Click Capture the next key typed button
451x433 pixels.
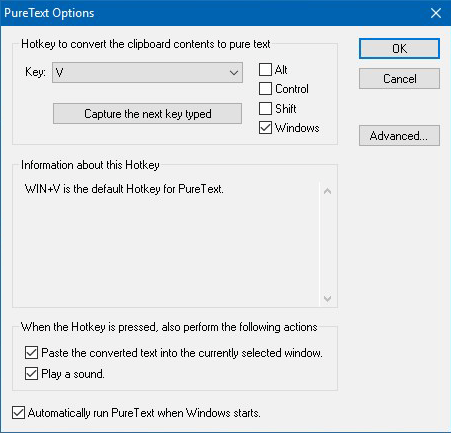click(x=147, y=114)
